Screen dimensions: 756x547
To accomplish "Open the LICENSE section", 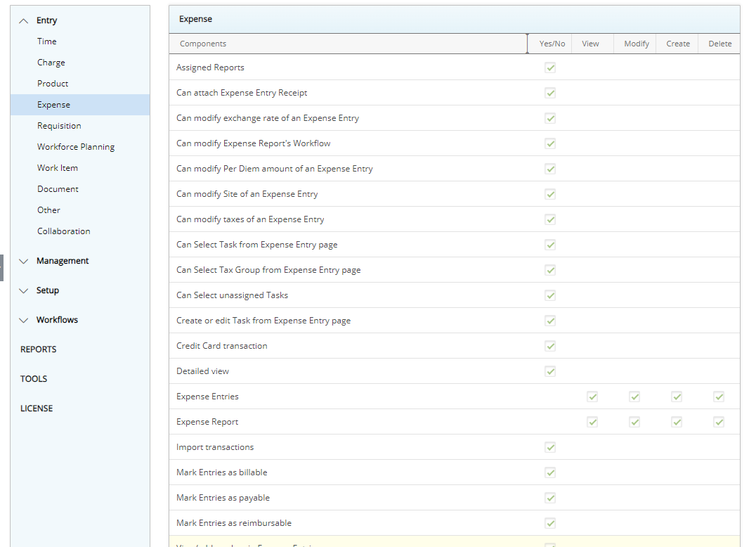I will (37, 408).
